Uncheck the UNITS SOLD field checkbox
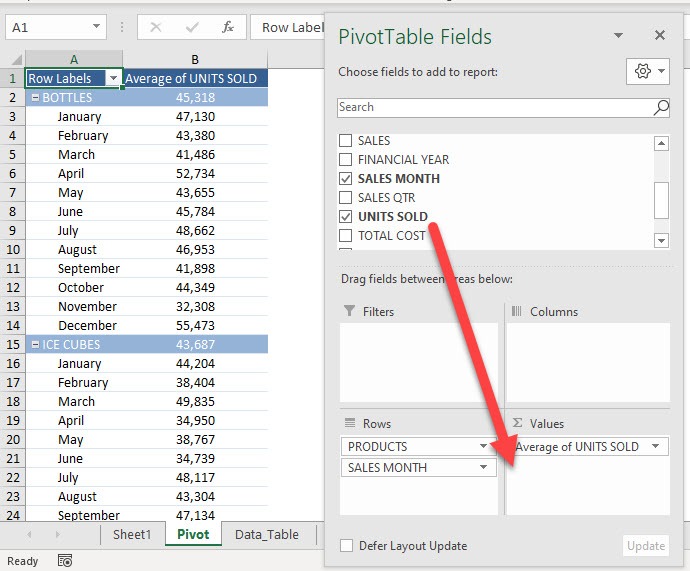The height and width of the screenshot is (571, 690). pyautogui.click(x=345, y=216)
